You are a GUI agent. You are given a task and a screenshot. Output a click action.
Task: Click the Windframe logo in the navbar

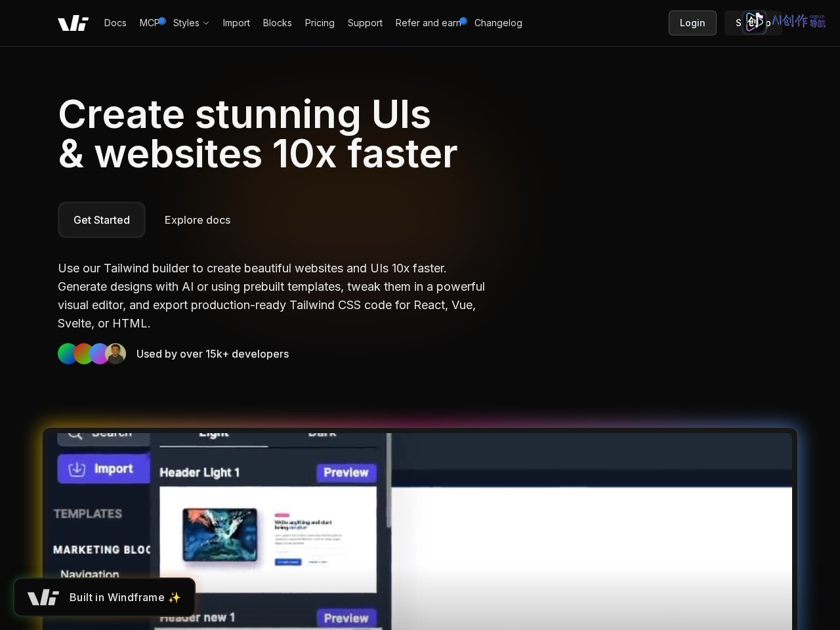[x=73, y=23]
